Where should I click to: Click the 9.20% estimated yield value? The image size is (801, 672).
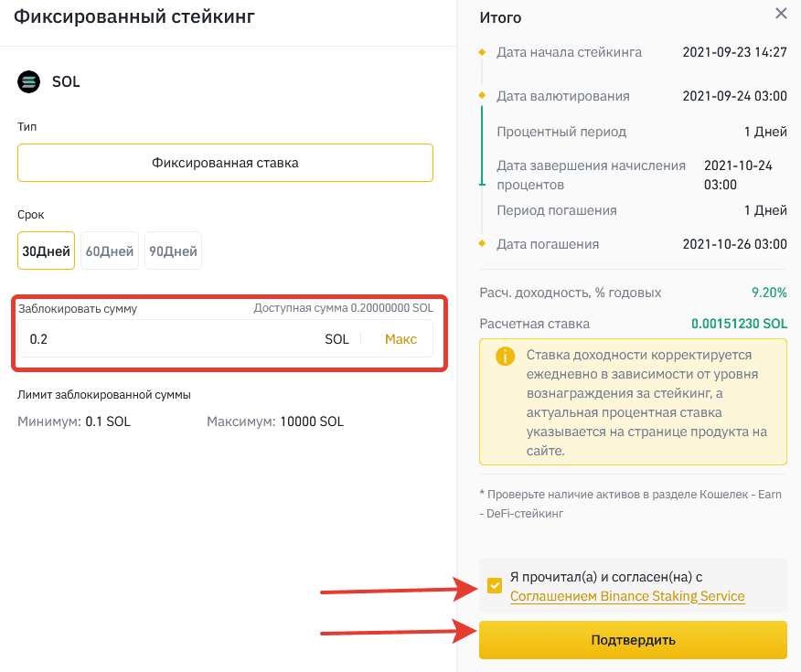(769, 293)
